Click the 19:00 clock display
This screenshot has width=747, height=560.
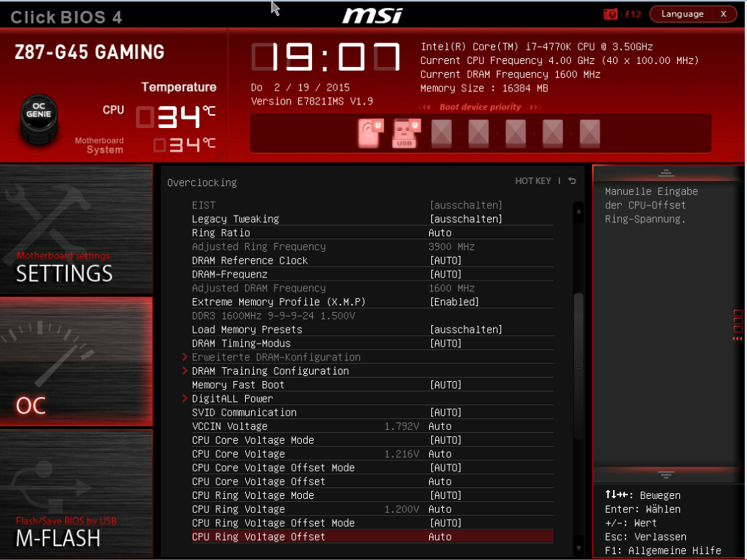click(x=326, y=57)
